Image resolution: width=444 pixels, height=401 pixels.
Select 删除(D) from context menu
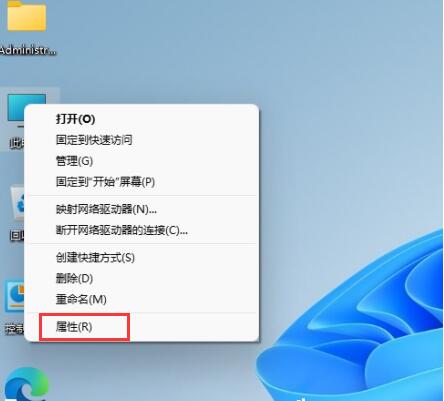(x=74, y=279)
